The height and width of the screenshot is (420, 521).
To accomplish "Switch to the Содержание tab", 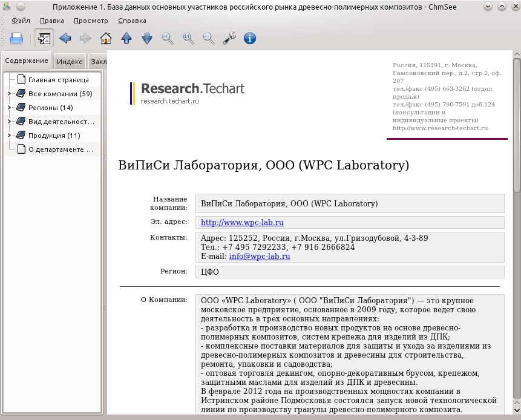I will (x=27, y=61).
